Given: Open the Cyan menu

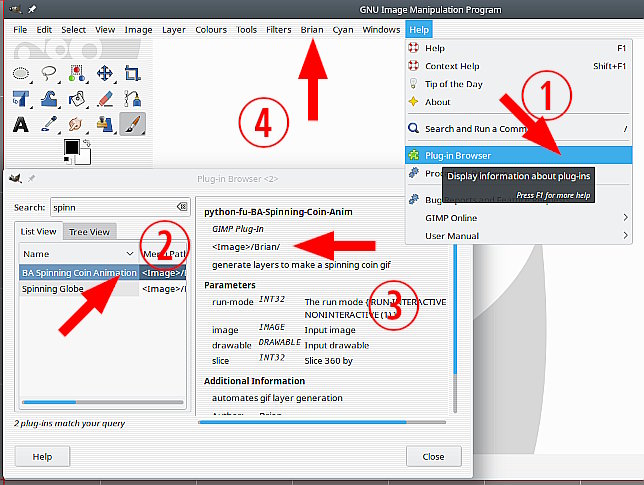Looking at the screenshot, I should pos(343,30).
